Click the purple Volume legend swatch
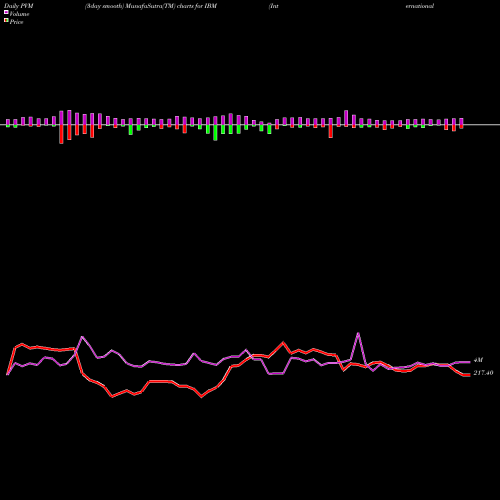500x500 pixels. click(x=6, y=13)
